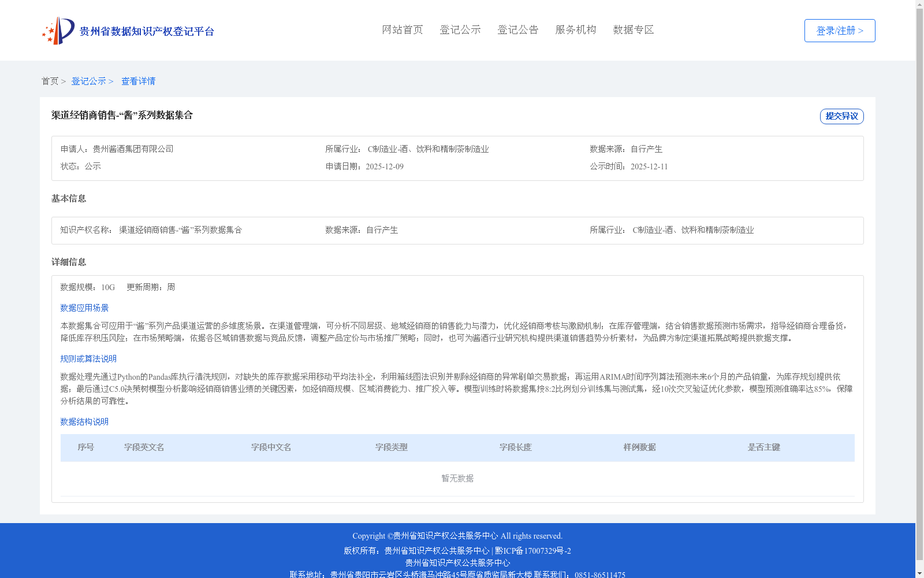Screen dimensions: 924x578
Task: Click 规则或算法说明 heading
Action: (x=88, y=359)
